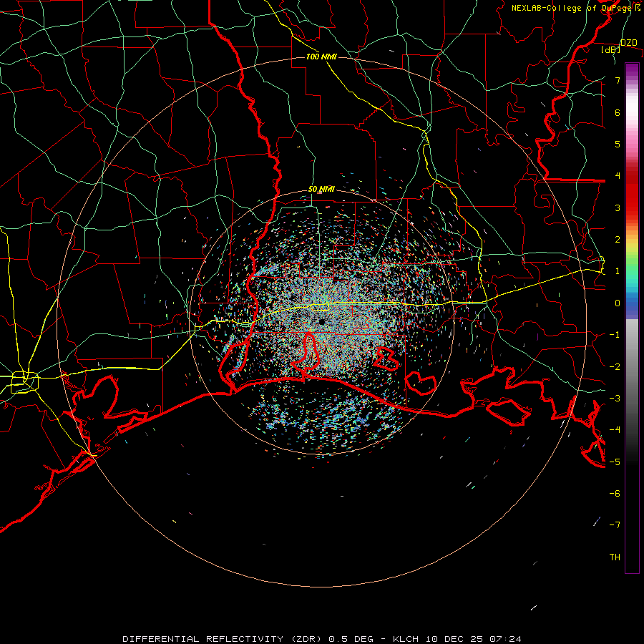Click the 100 NMI range ring label
The height and width of the screenshot is (644, 644).
[x=321, y=57]
